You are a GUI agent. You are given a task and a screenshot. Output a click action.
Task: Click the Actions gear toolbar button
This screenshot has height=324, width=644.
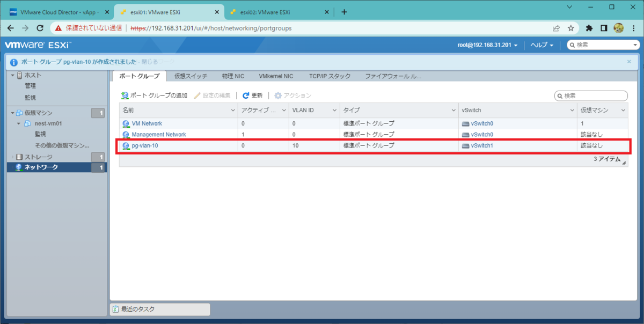point(293,95)
